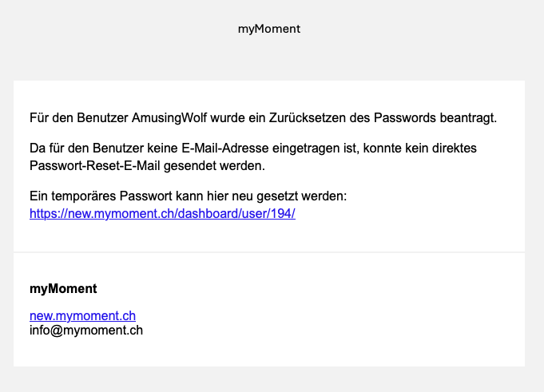
Task: Click the myMoment title at the top
Action: [269, 30]
